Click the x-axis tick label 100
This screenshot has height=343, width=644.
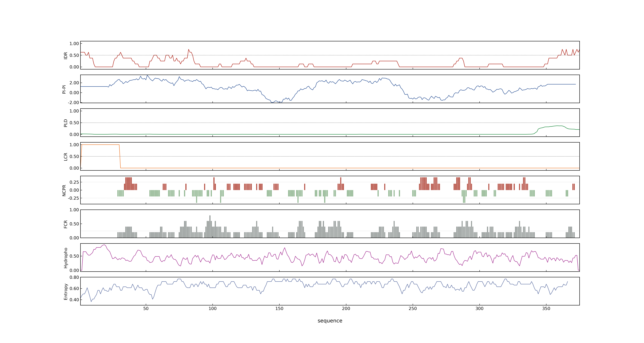point(212,309)
